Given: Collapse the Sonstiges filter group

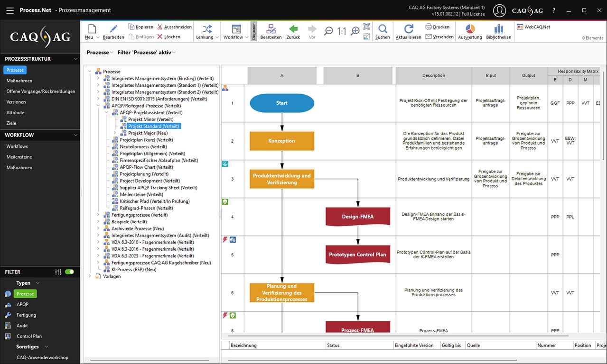Looking at the screenshot, I should pyautogui.click(x=46, y=347).
